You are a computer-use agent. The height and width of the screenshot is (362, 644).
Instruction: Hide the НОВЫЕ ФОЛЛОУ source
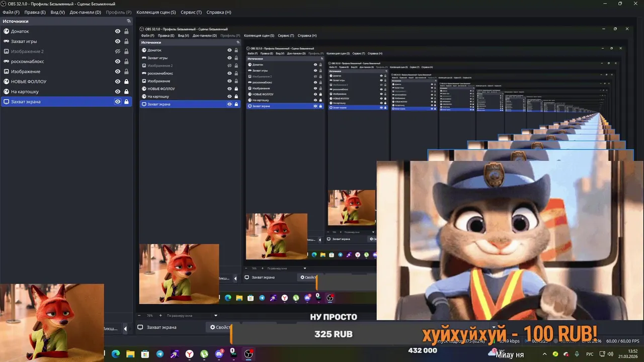[x=118, y=81]
